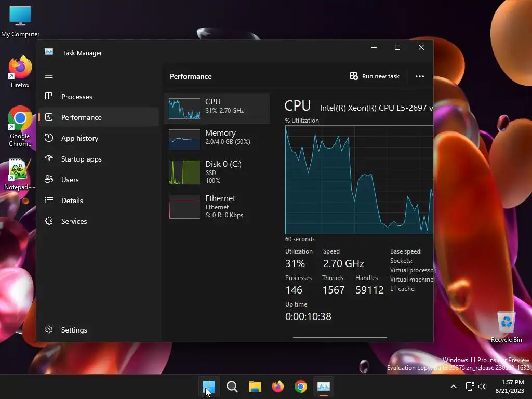Click the Ethernet S: 0 R: 0 Kbps text
The width and height of the screenshot is (532, 399).
point(224,215)
